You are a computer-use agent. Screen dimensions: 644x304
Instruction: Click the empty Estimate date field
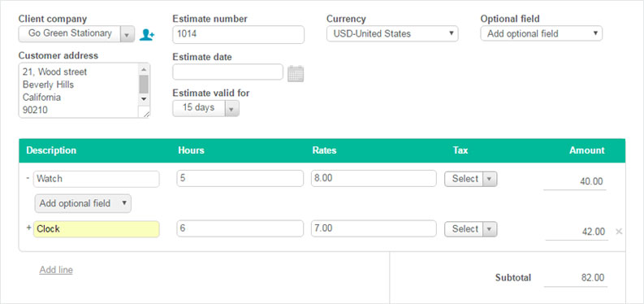[x=228, y=72]
